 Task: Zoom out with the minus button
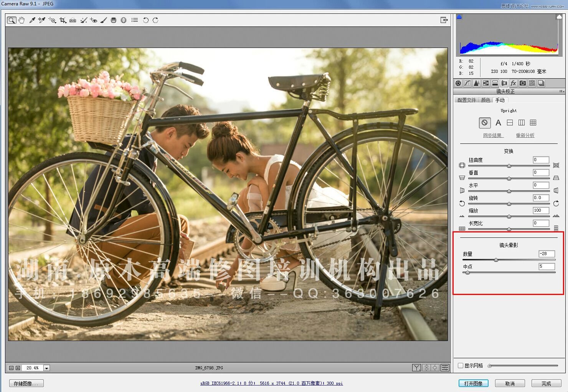(11, 368)
